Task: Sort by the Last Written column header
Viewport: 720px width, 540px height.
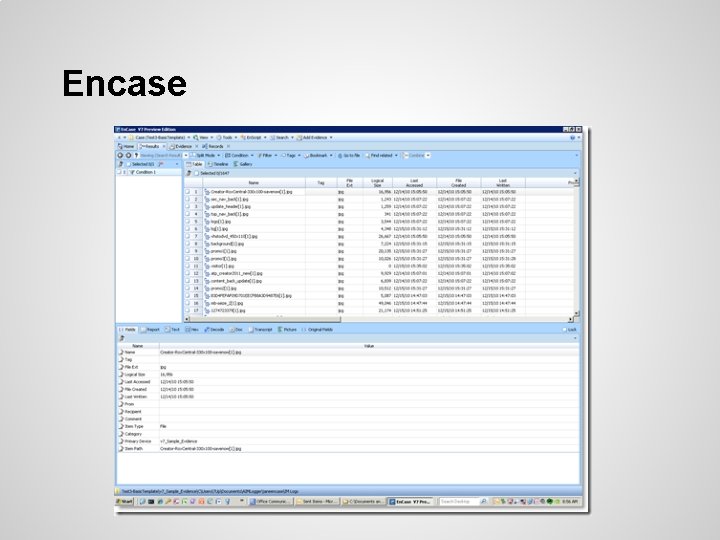Action: [x=503, y=183]
